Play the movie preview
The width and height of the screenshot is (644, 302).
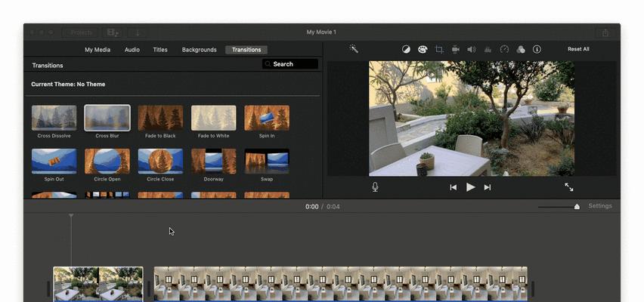[471, 187]
